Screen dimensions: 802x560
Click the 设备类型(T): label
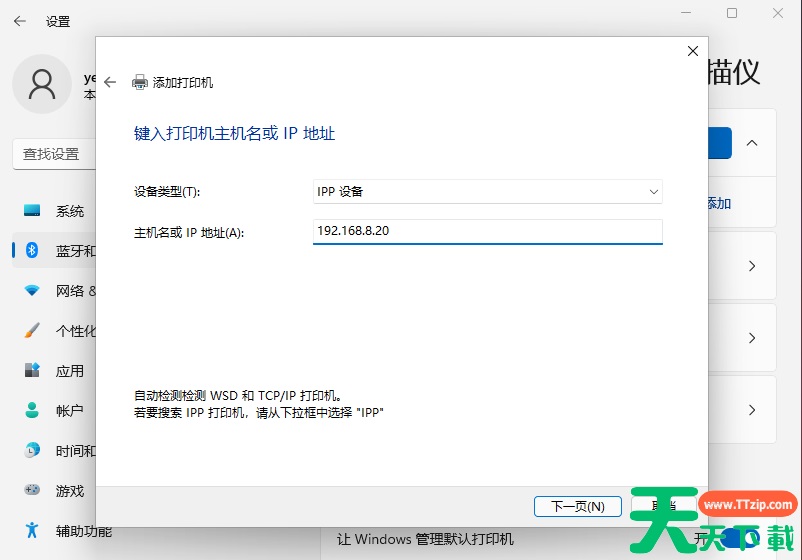(x=167, y=192)
